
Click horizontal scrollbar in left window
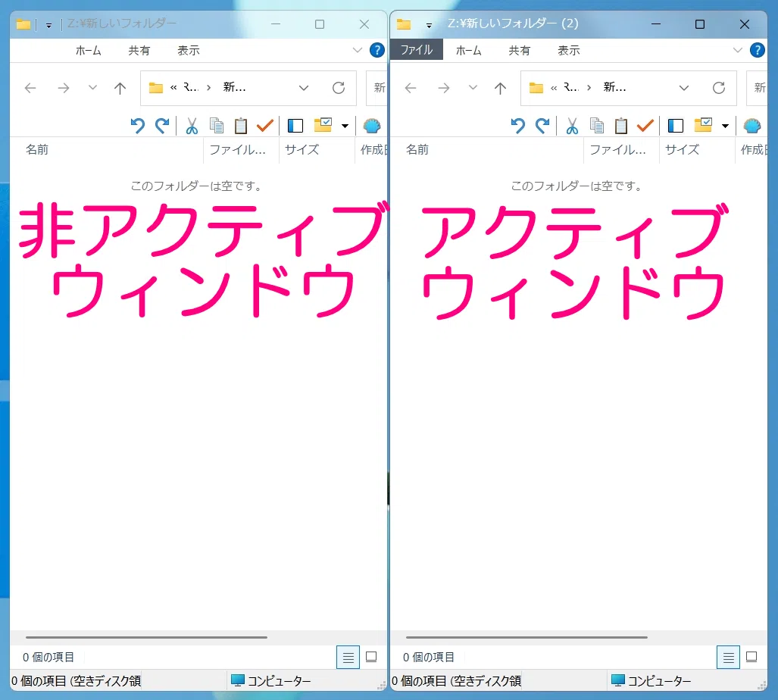click(146, 637)
